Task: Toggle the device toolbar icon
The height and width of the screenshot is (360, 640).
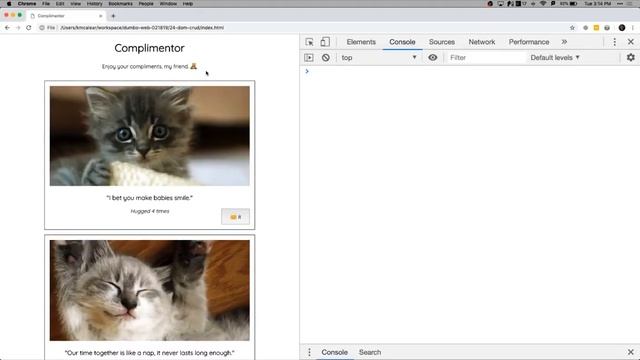Action: pos(325,42)
